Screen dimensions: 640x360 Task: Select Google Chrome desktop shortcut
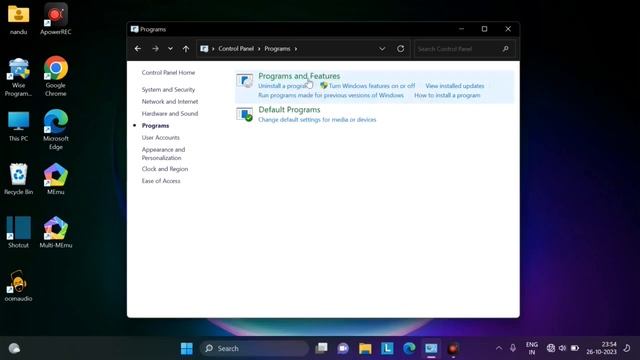click(56, 76)
